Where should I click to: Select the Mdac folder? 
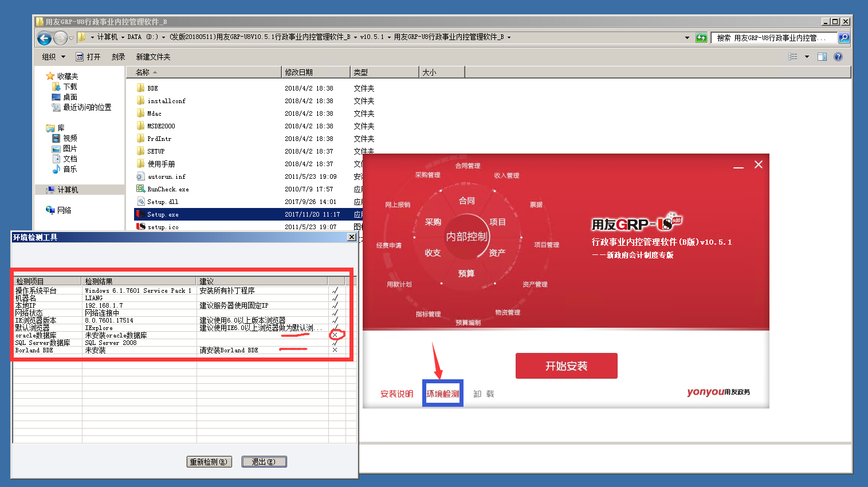click(150, 113)
